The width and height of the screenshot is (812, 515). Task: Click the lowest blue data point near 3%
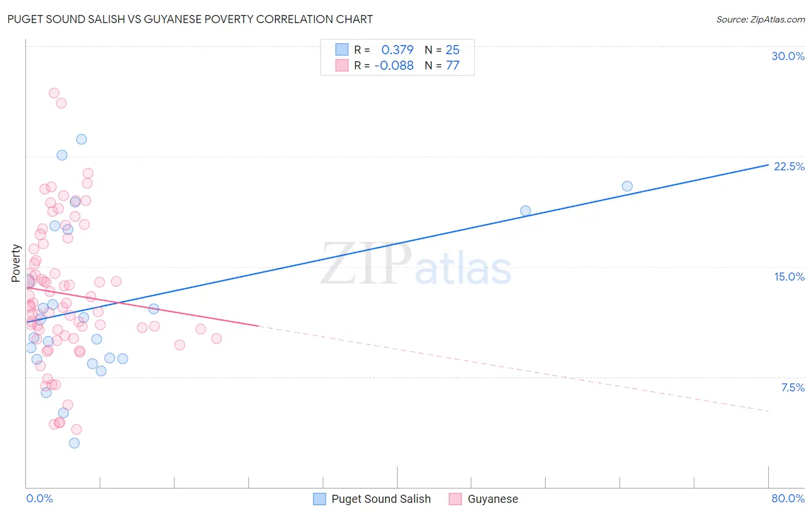pyautogui.click(x=75, y=443)
